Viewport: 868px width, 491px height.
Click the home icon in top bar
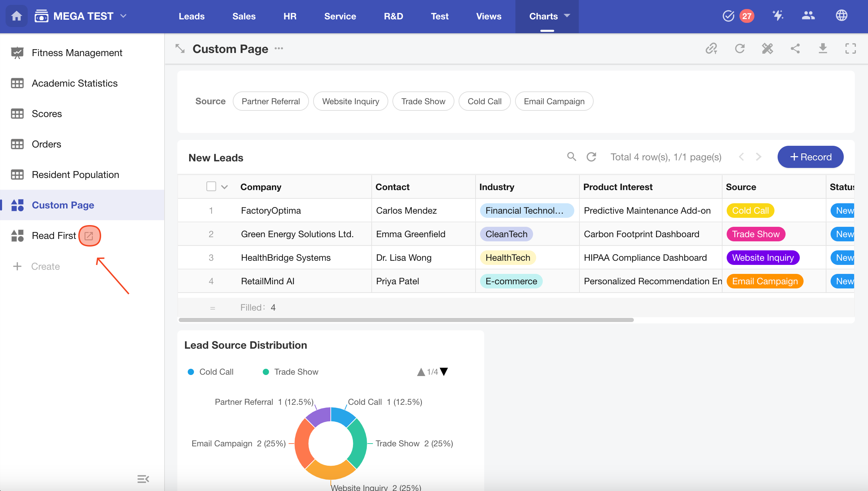pyautogui.click(x=16, y=16)
